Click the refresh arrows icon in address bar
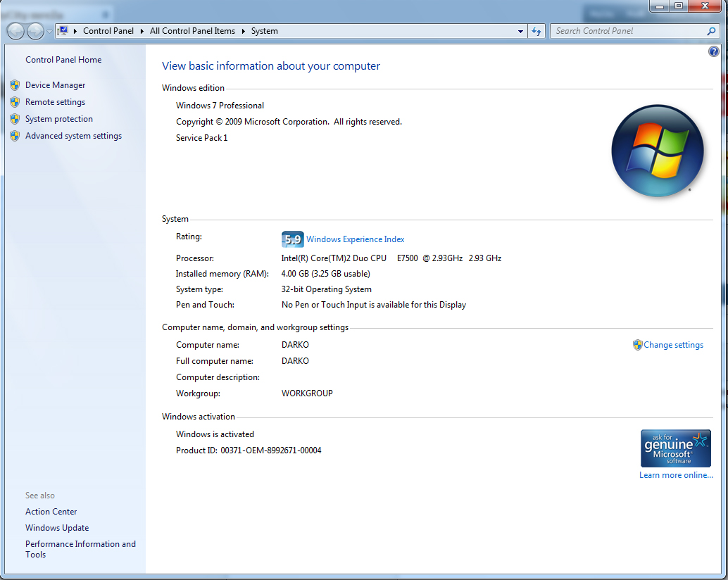 (536, 31)
